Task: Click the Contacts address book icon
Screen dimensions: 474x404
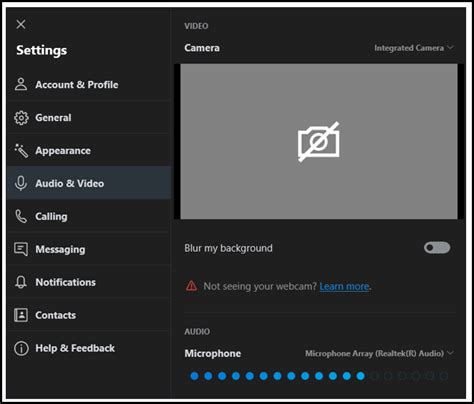Action: tap(21, 315)
